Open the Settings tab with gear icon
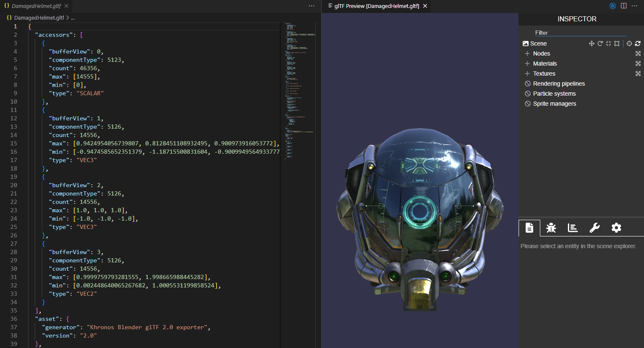 [616, 228]
